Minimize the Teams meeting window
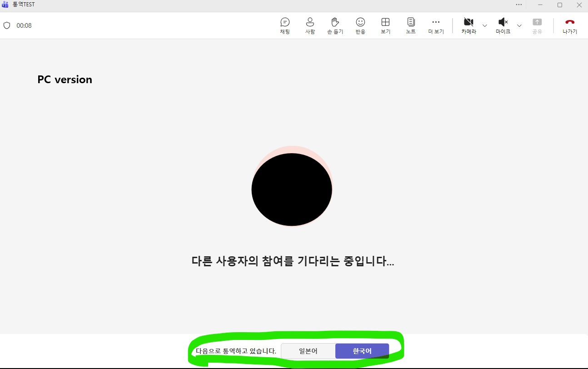The width and height of the screenshot is (588, 369). (540, 5)
